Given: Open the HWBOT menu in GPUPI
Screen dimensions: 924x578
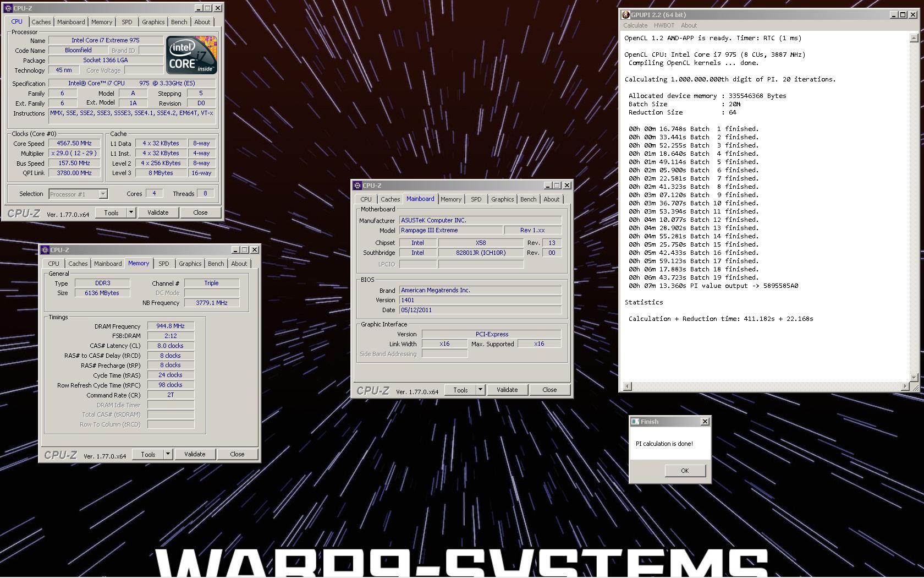Looking at the screenshot, I should coord(664,25).
